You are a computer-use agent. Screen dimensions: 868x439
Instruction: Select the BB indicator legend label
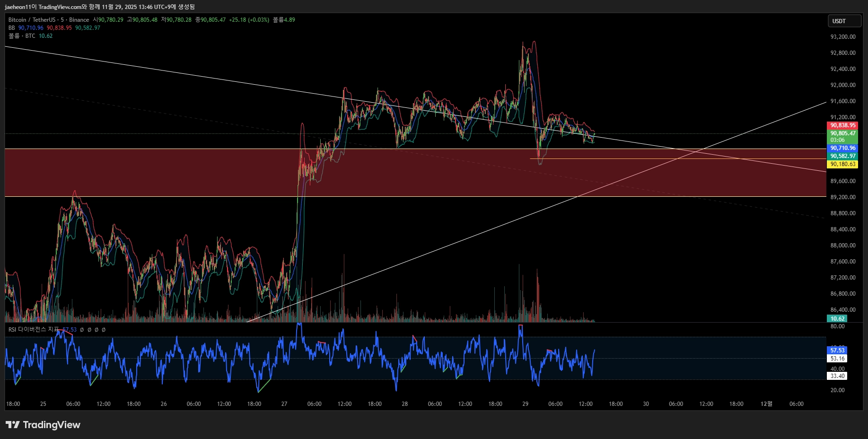pyautogui.click(x=12, y=28)
